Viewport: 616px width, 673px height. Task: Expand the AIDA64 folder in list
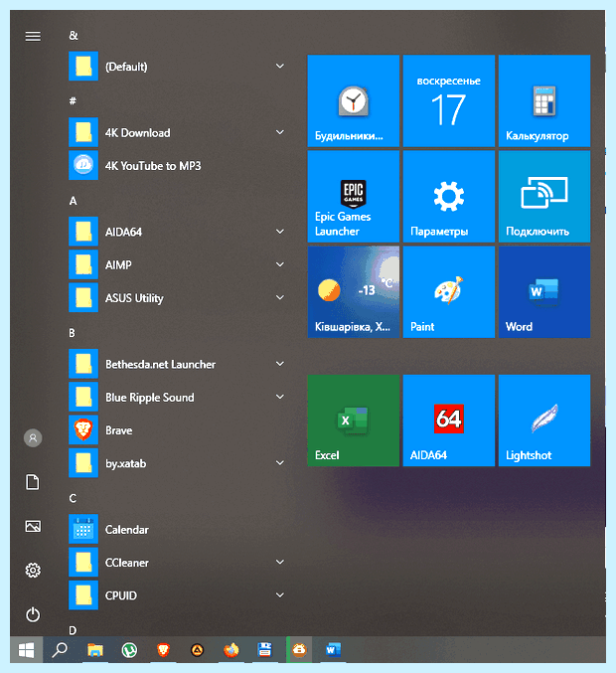pyautogui.click(x=178, y=232)
